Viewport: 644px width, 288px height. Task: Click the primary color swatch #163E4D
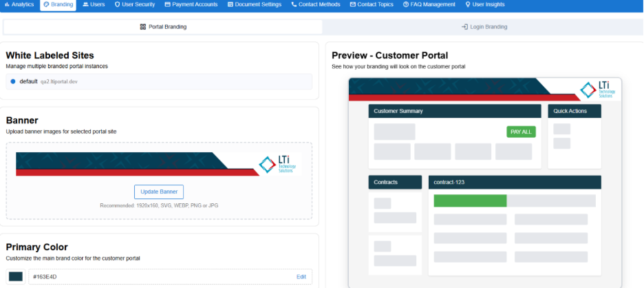coord(16,276)
